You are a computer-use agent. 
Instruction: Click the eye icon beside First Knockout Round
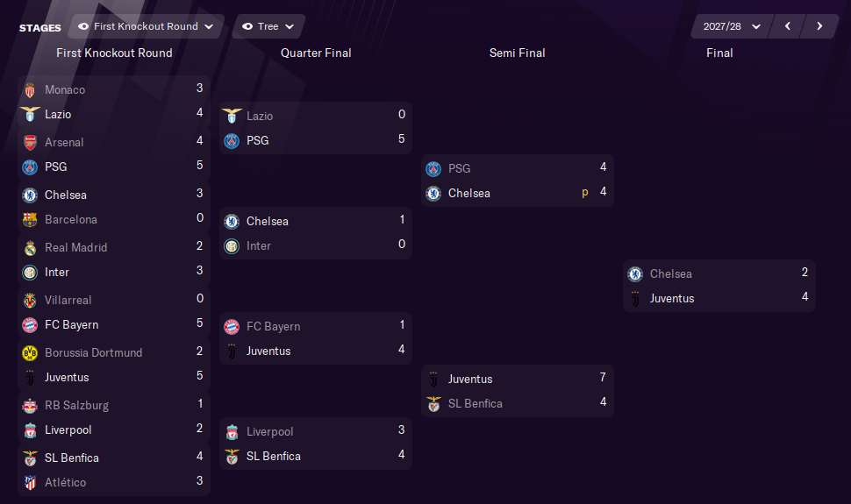pos(83,26)
